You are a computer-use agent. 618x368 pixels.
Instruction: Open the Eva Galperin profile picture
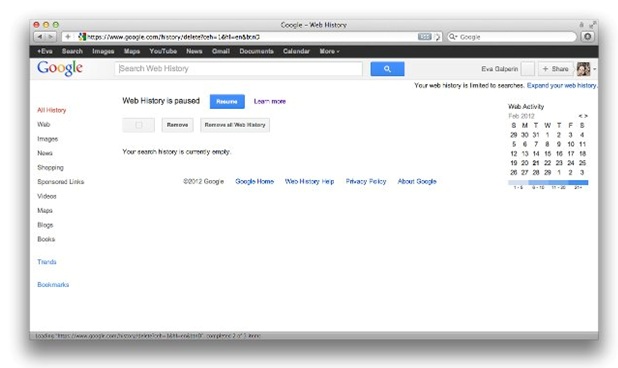pos(583,69)
